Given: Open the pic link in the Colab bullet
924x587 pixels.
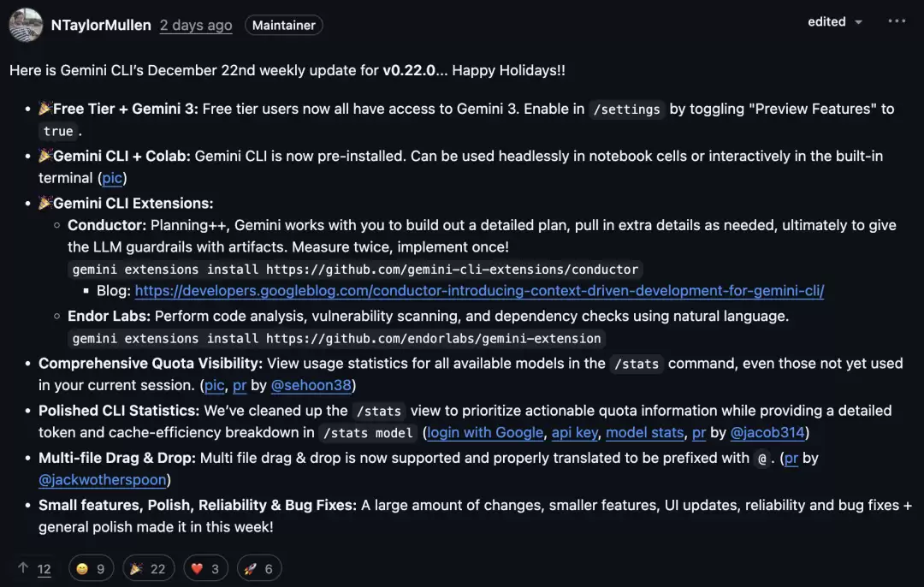Looking at the screenshot, I should coord(112,178).
